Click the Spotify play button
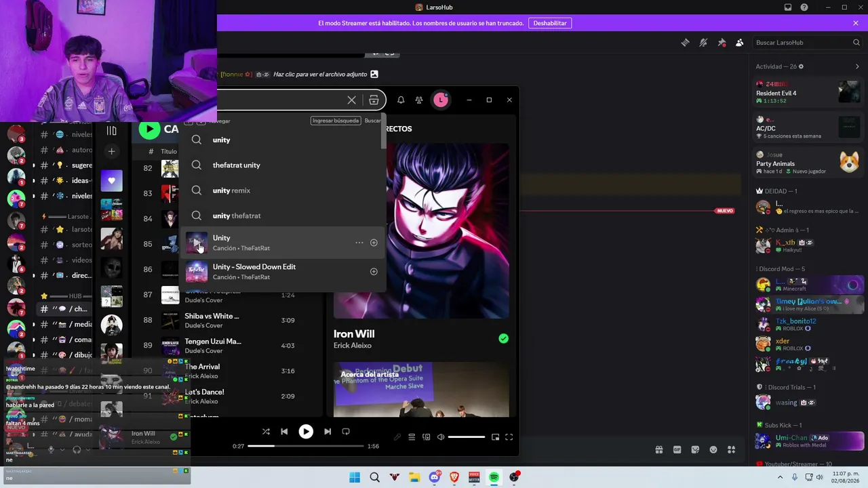868x488 pixels. (x=306, y=431)
